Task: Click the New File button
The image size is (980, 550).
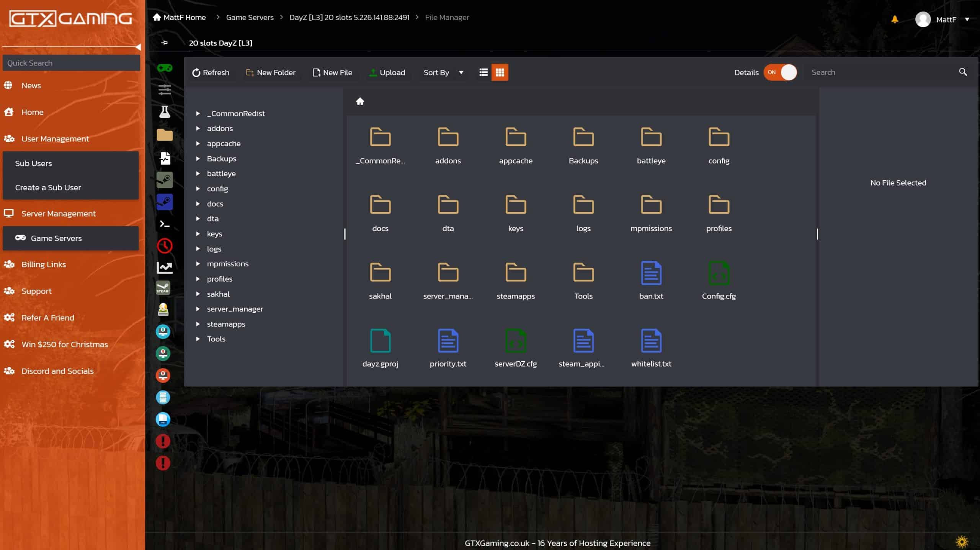Action: pos(332,72)
